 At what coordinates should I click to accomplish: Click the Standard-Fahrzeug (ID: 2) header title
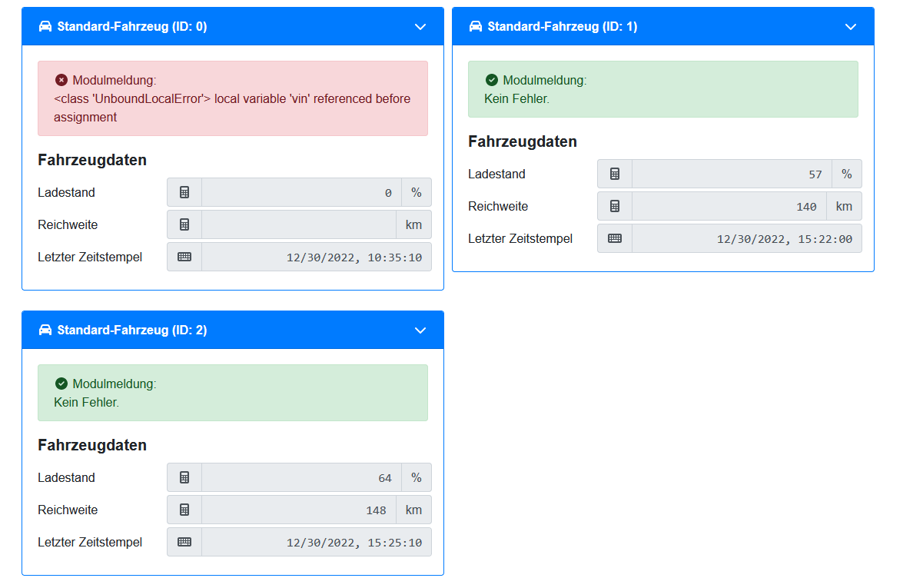[x=131, y=331]
